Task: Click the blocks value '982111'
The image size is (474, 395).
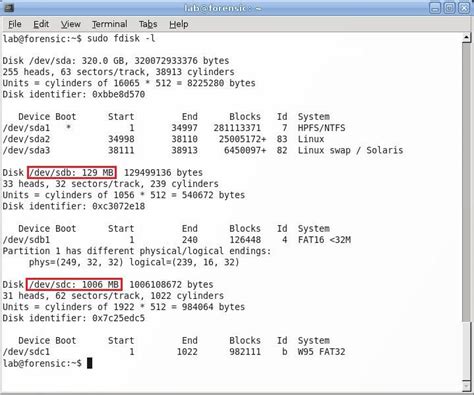Action: (x=245, y=352)
